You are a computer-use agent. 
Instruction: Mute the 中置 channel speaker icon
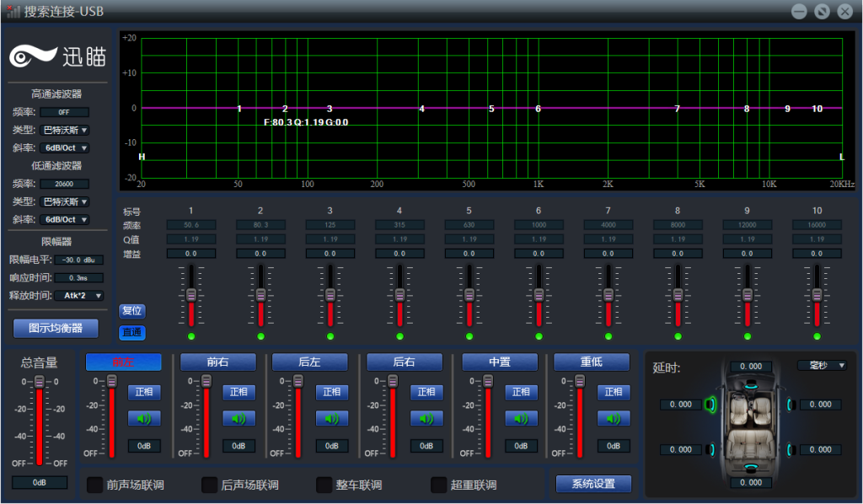(x=521, y=419)
